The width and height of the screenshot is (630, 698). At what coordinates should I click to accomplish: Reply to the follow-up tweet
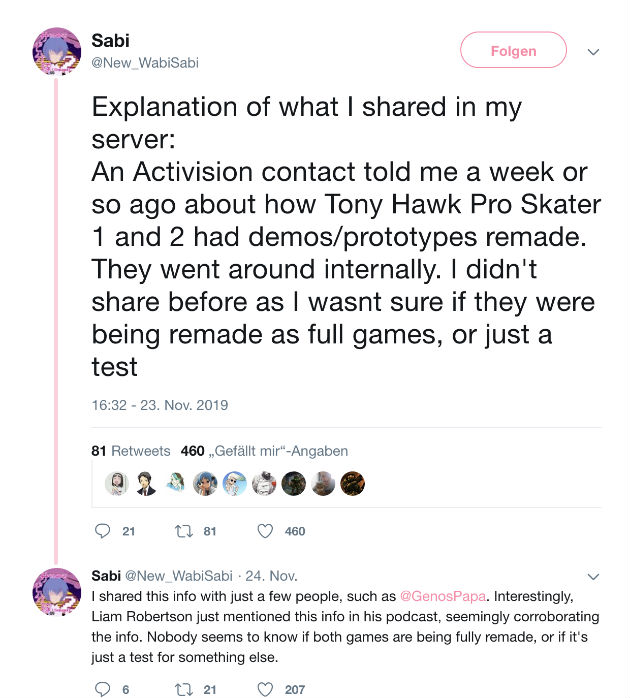[102, 689]
